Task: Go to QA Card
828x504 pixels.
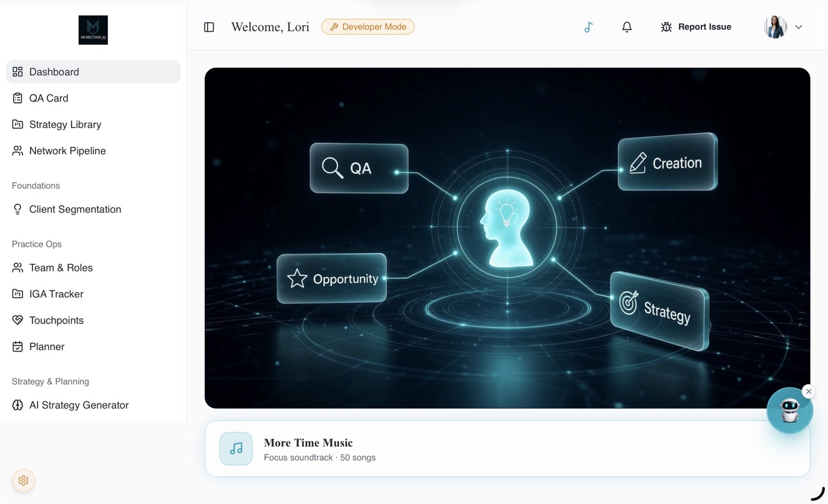Action: (x=93, y=98)
